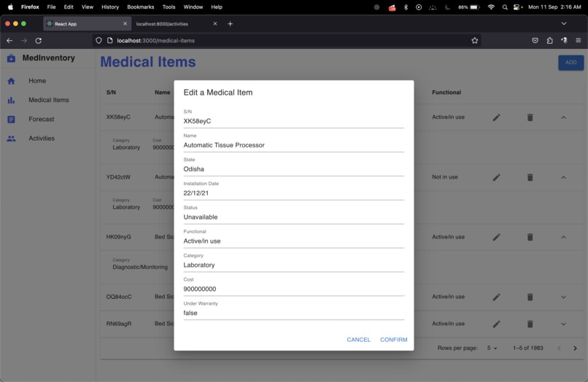Reload the current page
Image resolution: width=588 pixels, height=382 pixels.
point(38,41)
